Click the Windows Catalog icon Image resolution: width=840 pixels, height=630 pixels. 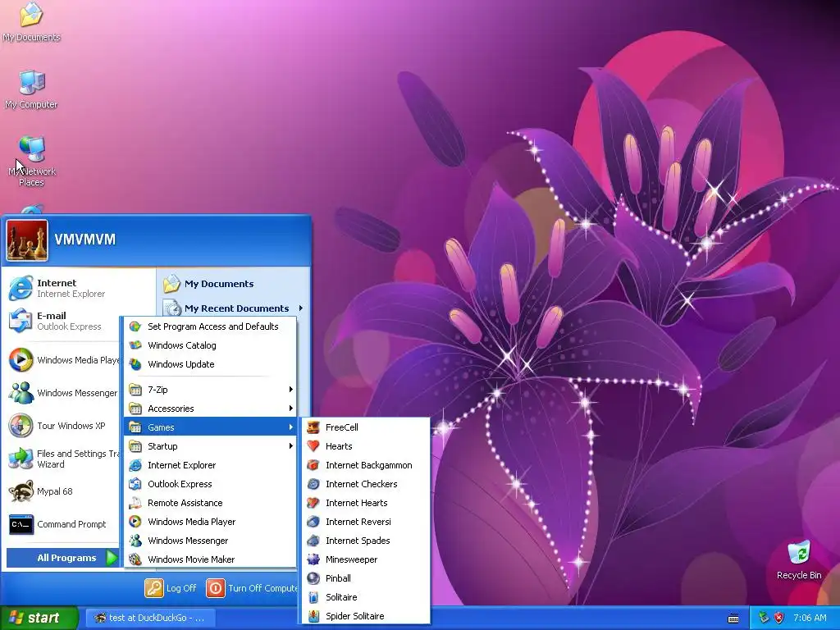tap(135, 345)
